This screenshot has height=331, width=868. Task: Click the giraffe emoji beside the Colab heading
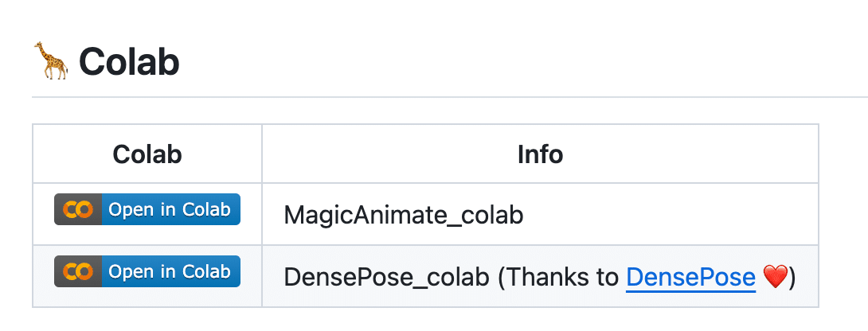[51, 61]
